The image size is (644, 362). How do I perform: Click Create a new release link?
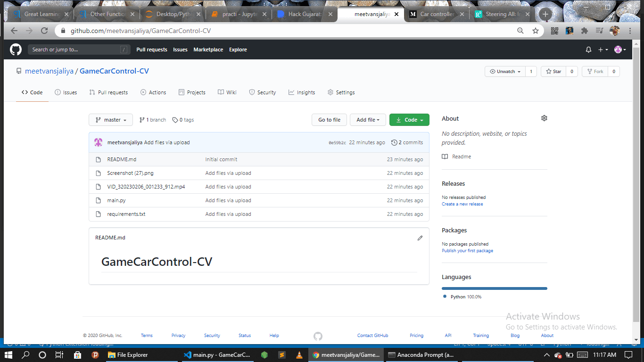tap(462, 204)
